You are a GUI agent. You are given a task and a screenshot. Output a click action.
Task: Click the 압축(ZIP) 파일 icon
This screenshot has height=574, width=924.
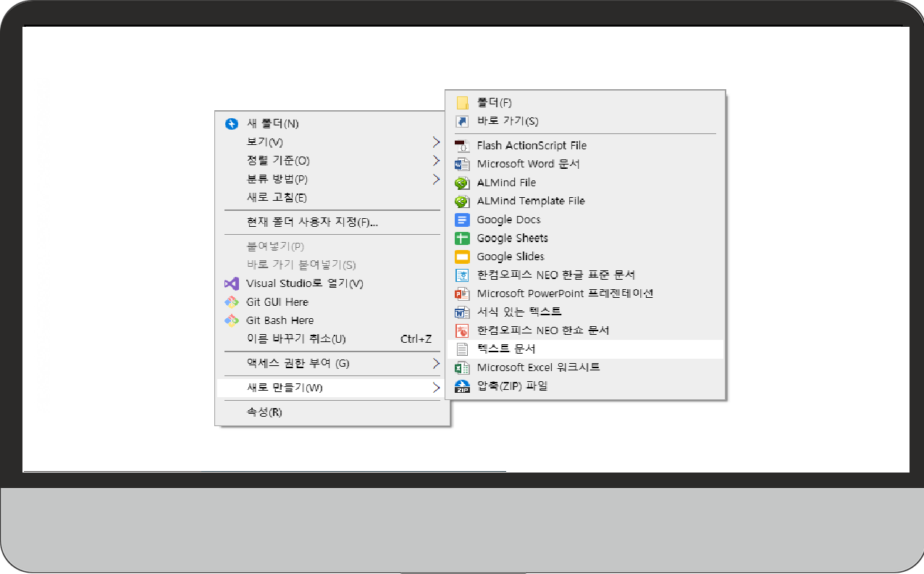pos(462,386)
